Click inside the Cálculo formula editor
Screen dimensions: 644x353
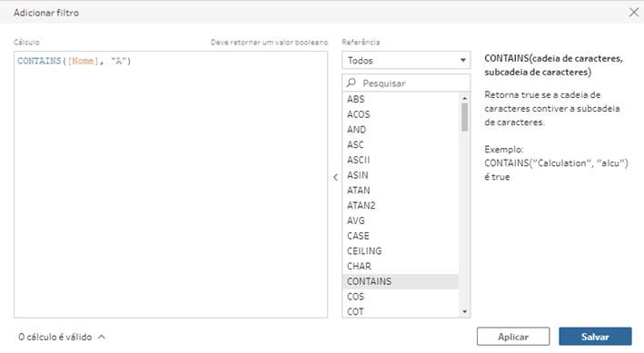tap(171, 184)
